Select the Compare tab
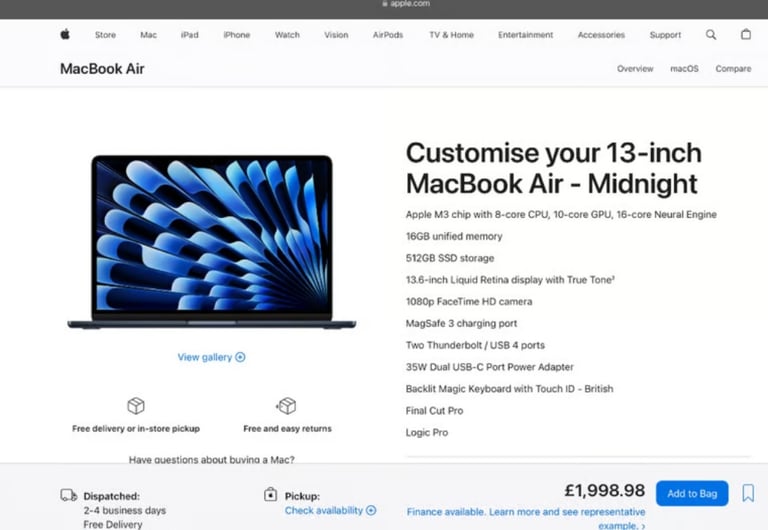This screenshot has height=530, width=768. tap(733, 69)
